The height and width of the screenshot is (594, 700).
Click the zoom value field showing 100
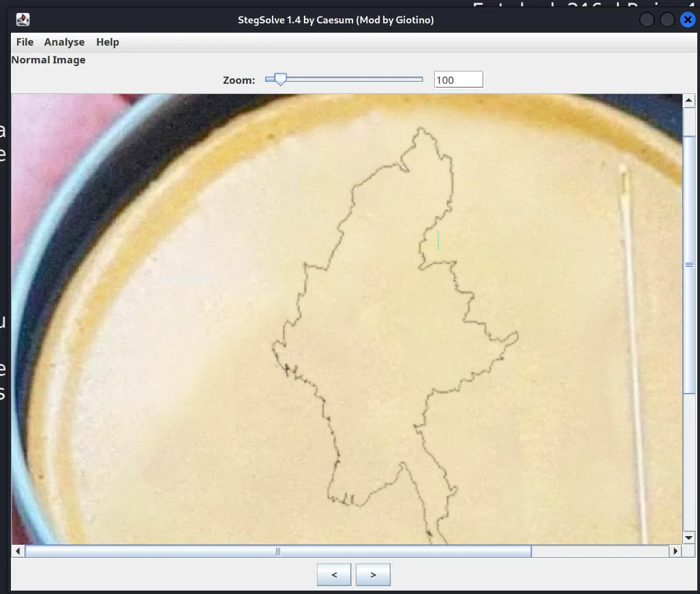click(459, 80)
